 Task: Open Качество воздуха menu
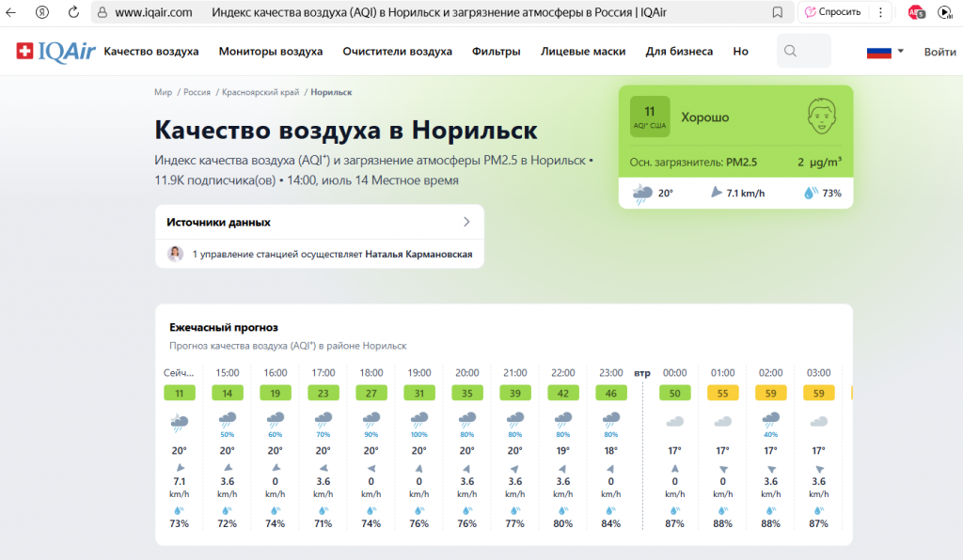click(x=151, y=52)
